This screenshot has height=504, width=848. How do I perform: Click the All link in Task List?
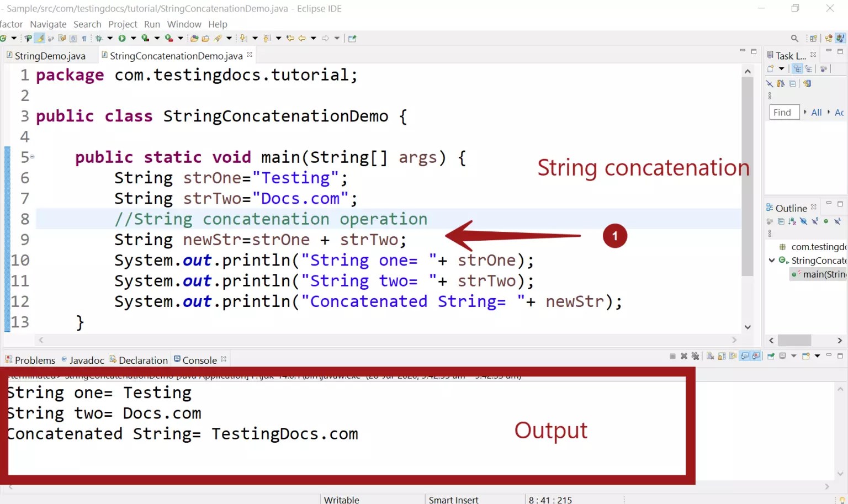click(817, 112)
